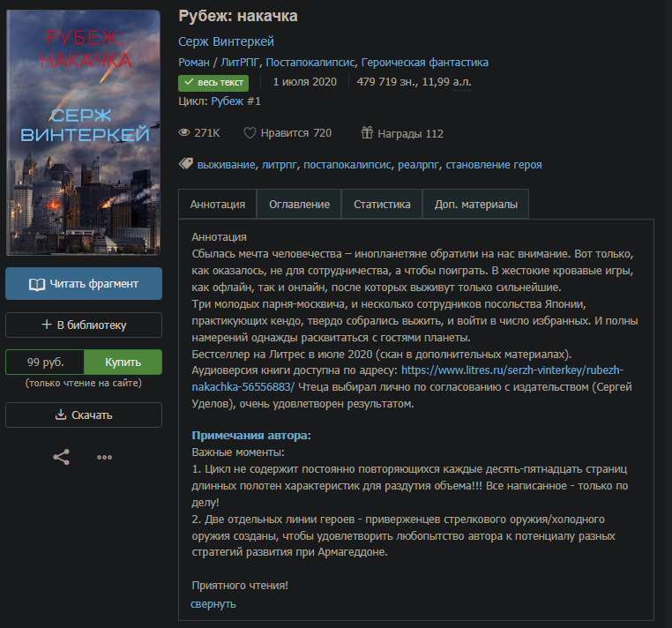The image size is (672, 628).
Task: Open the litres.ru audiobook link
Action: pos(512,370)
